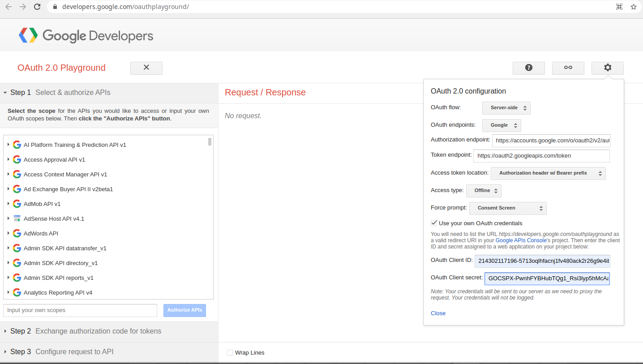This screenshot has height=364, width=643.
Task: Expand Step 2 Exchange authorization code
Action: point(109,331)
